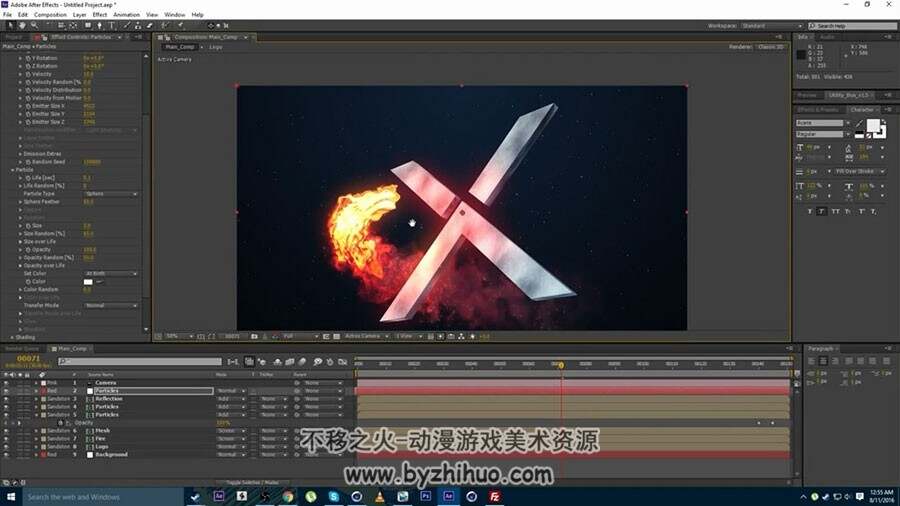The width and height of the screenshot is (900, 506).
Task: Toggle Faux Italic in Character panel
Action: pyautogui.click(x=821, y=212)
